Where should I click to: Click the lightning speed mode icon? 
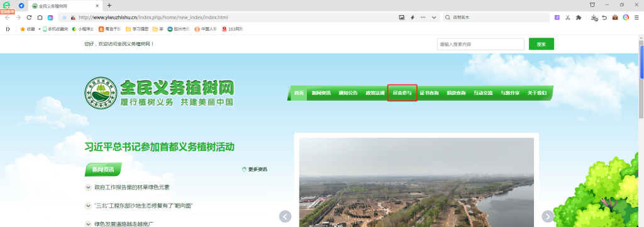coord(413,18)
